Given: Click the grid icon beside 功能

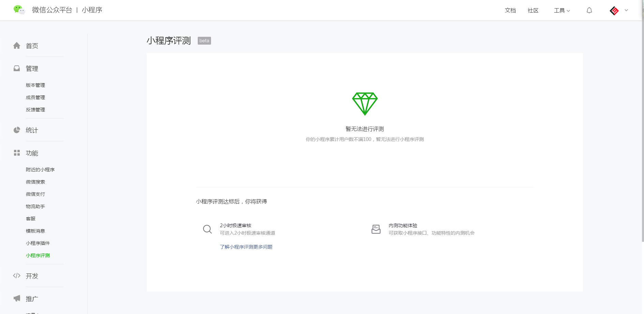Looking at the screenshot, I should point(17,153).
